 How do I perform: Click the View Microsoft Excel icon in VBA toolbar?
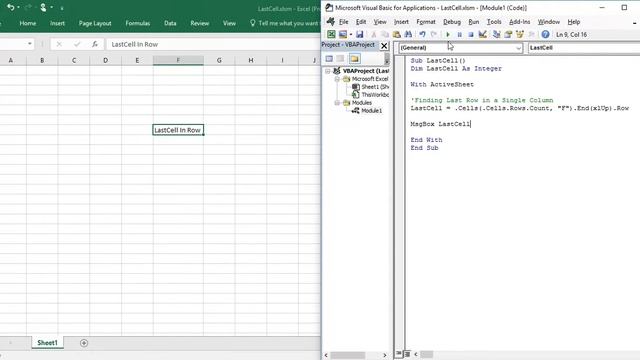(331, 35)
